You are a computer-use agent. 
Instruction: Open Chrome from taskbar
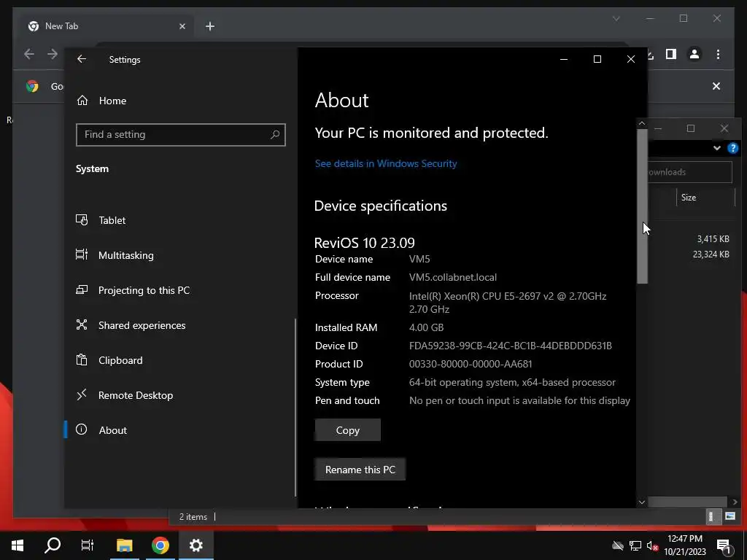[160, 545]
